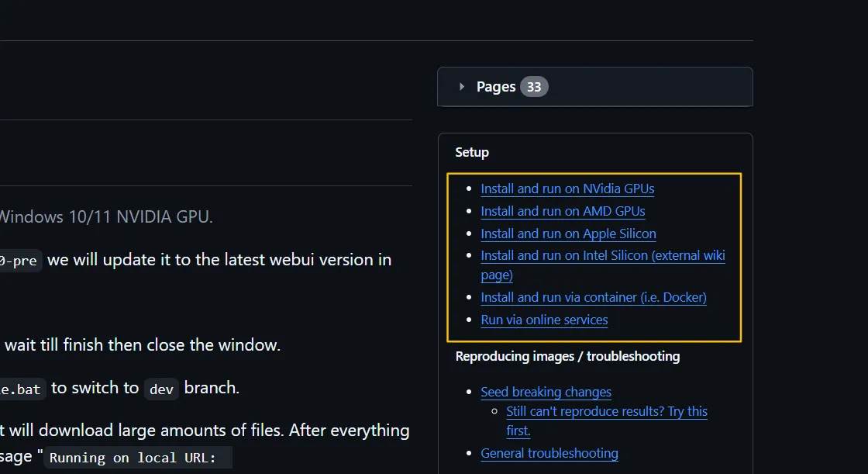The width and height of the screenshot is (868, 474).
Task: Click the dev branch code label
Action: (x=161, y=389)
